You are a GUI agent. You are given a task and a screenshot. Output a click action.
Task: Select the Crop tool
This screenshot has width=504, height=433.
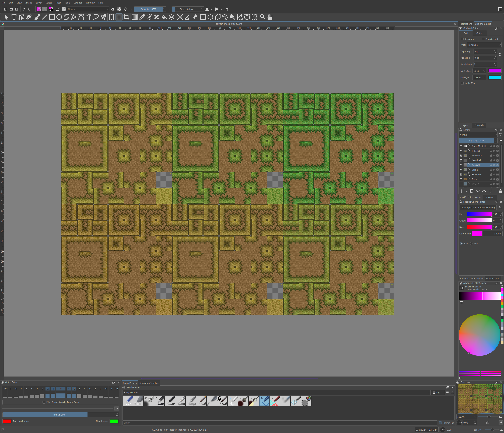pyautogui.click(x=126, y=17)
